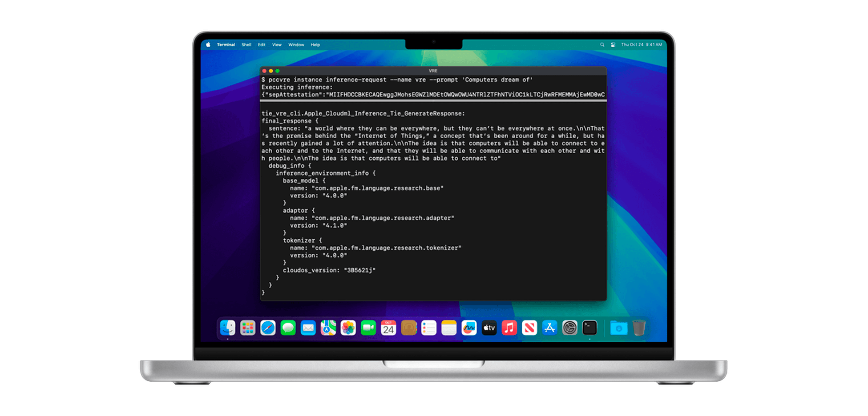
Task: Open Control Center in the menu bar
Action: click(x=613, y=44)
